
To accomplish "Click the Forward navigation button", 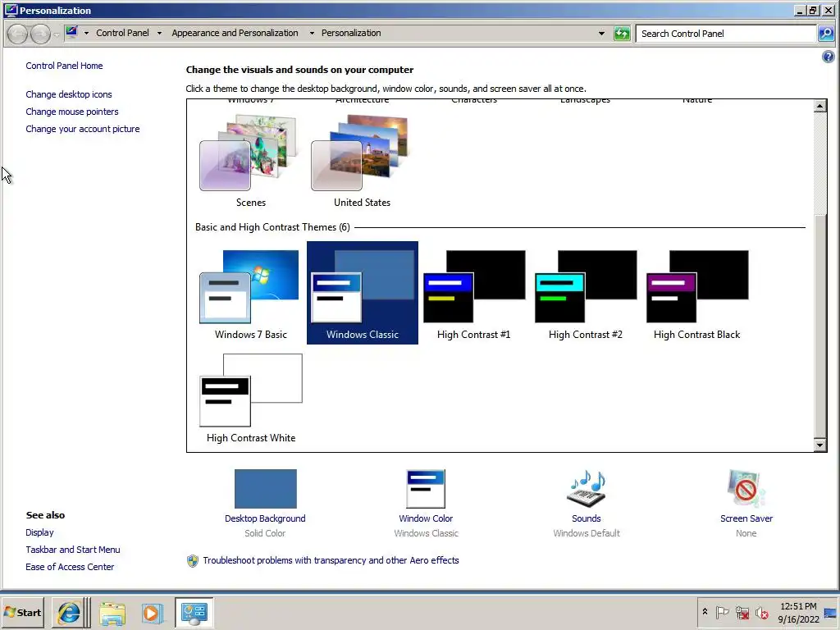I will tap(40, 34).
